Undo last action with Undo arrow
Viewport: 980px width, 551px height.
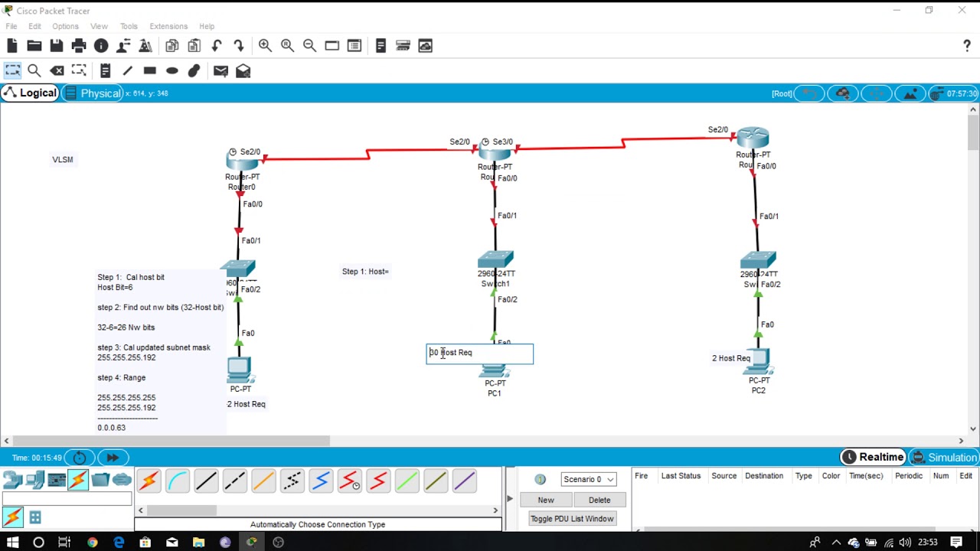(217, 46)
